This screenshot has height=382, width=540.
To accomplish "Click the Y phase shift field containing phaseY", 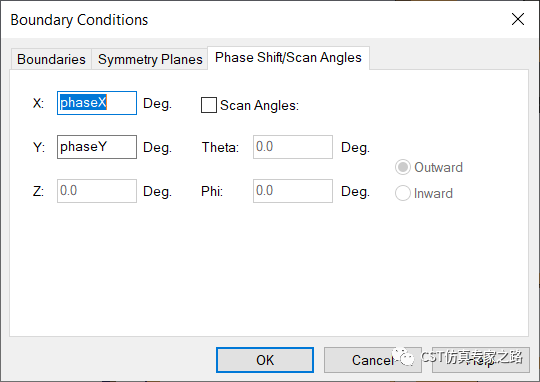I will coord(97,147).
